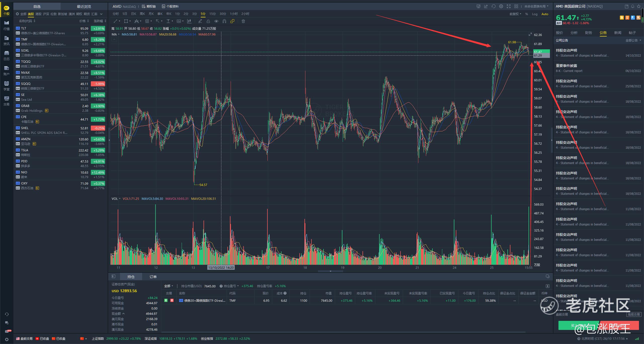Open the multi-chart grid layout icon
Image resolution: width=644 pixels, height=344 pixels.
(516, 6)
